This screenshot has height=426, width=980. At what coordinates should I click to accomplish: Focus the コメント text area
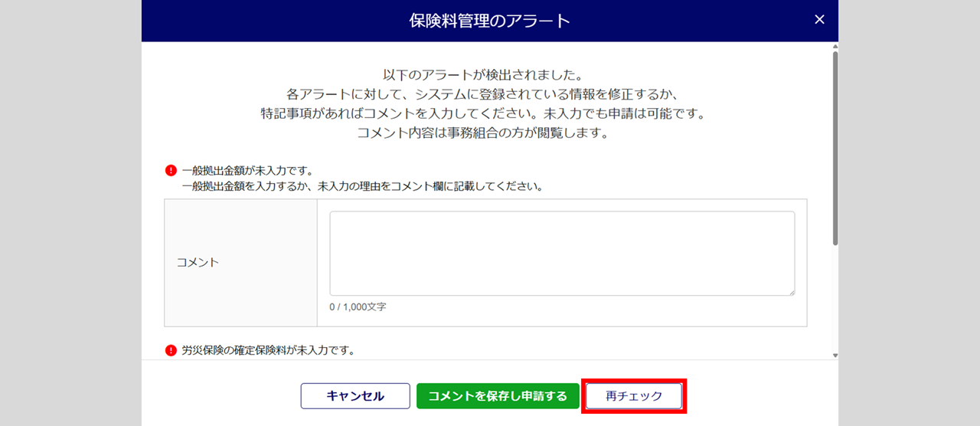[x=562, y=254]
